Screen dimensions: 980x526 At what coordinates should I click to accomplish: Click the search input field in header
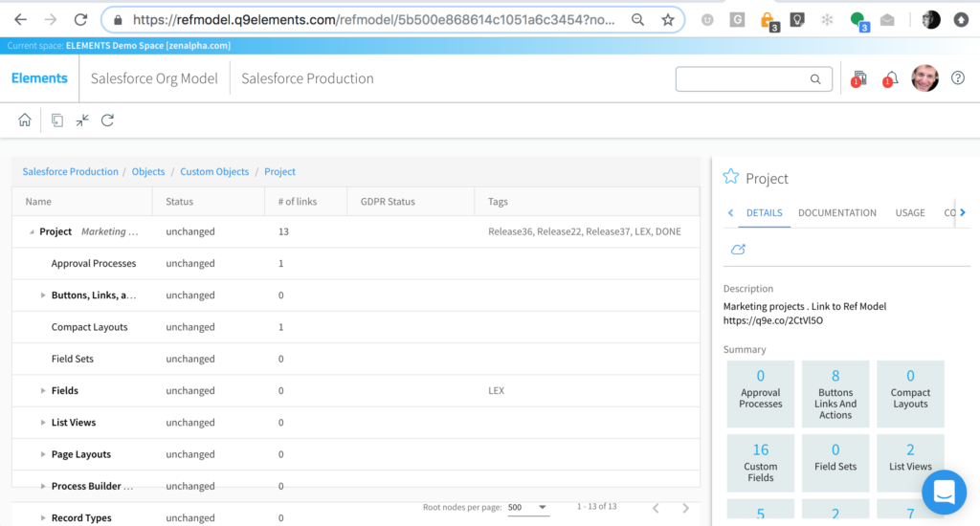[742, 79]
